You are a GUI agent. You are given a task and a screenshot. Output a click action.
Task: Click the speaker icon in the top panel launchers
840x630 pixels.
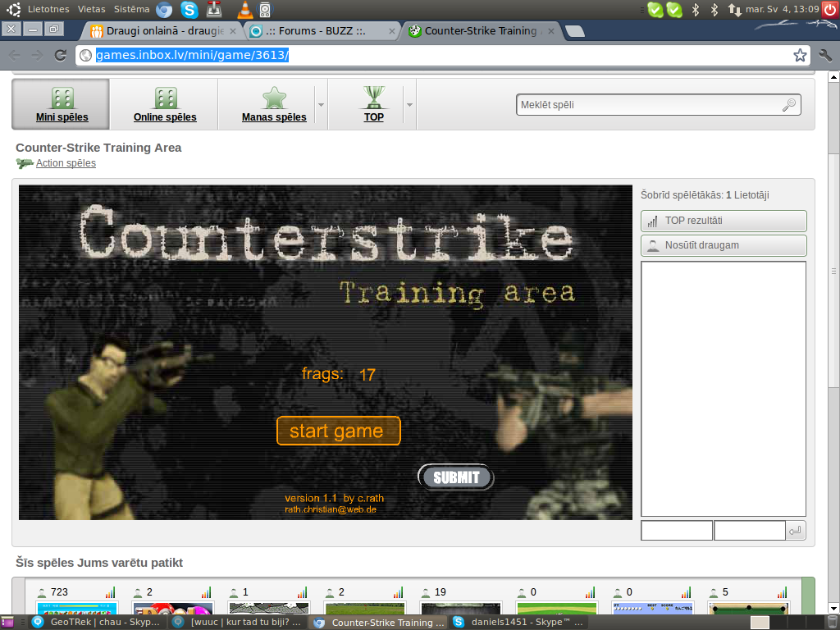(x=265, y=10)
